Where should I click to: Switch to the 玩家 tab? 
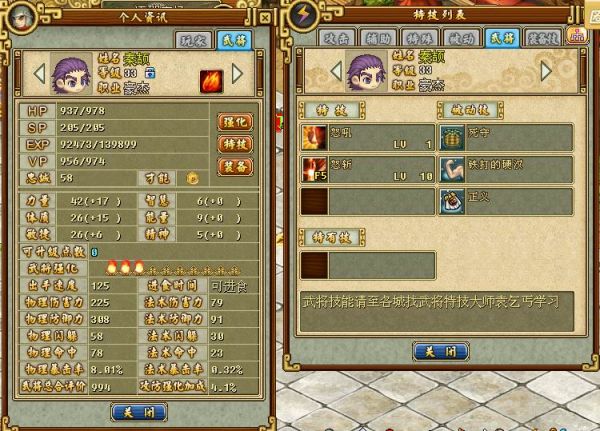coord(193,40)
